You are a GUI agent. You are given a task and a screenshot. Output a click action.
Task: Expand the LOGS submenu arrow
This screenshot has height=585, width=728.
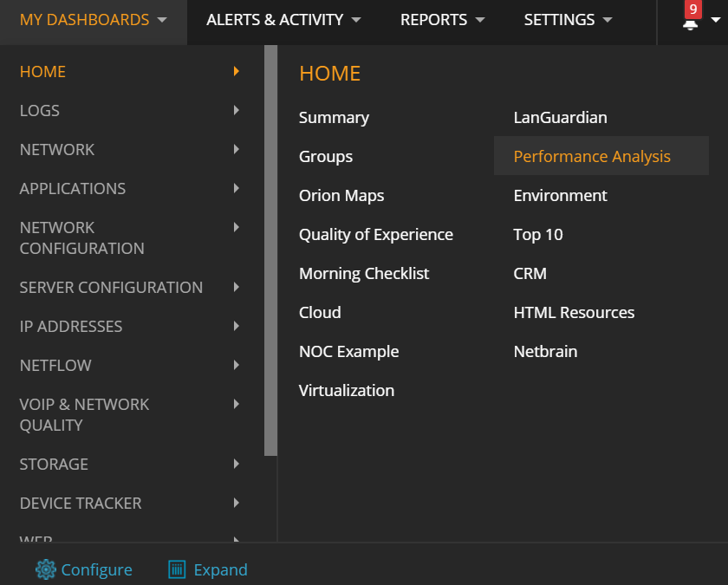pos(237,110)
